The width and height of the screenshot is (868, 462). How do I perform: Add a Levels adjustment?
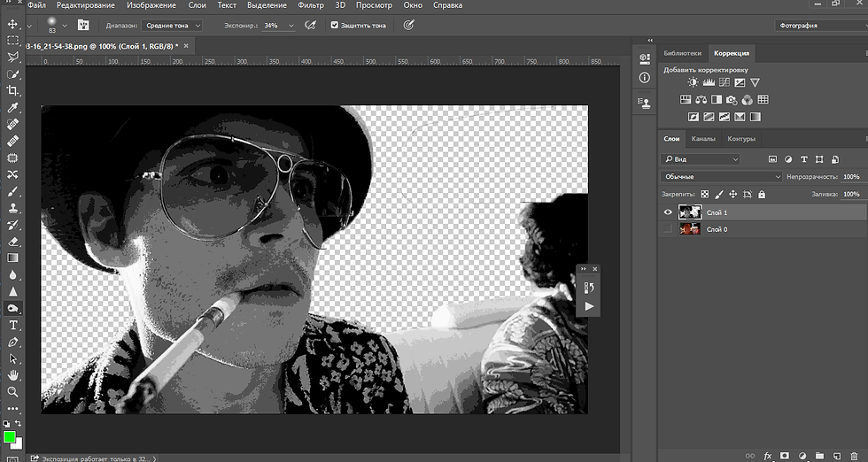click(709, 82)
